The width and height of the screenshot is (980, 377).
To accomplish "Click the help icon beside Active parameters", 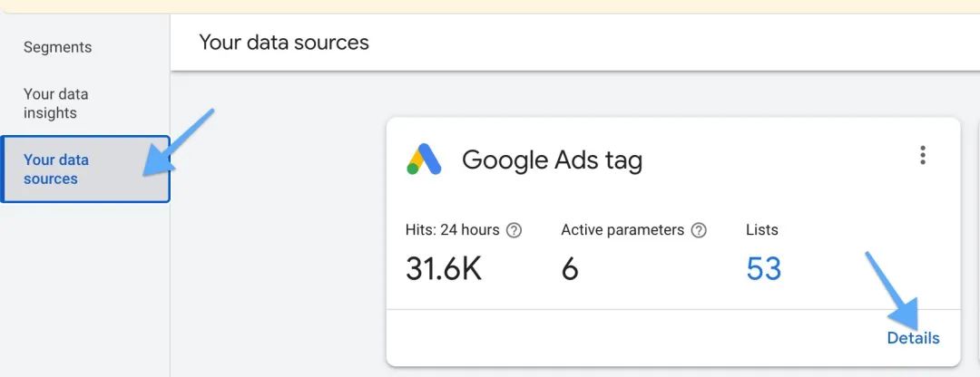I will 699,230.
